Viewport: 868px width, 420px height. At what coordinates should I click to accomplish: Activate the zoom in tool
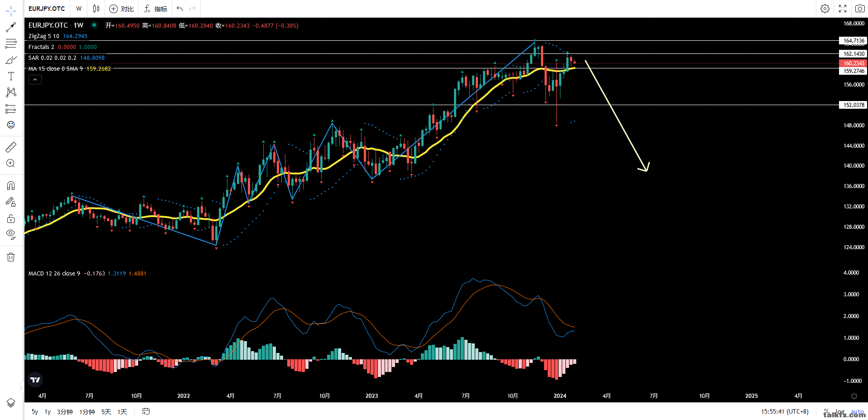(11, 163)
